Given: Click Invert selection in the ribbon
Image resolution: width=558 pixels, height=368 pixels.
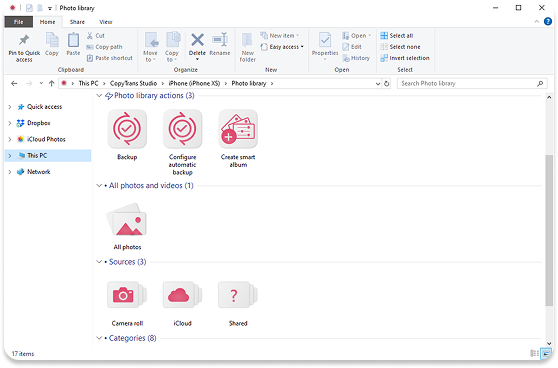Looking at the screenshot, I should click(x=405, y=58).
